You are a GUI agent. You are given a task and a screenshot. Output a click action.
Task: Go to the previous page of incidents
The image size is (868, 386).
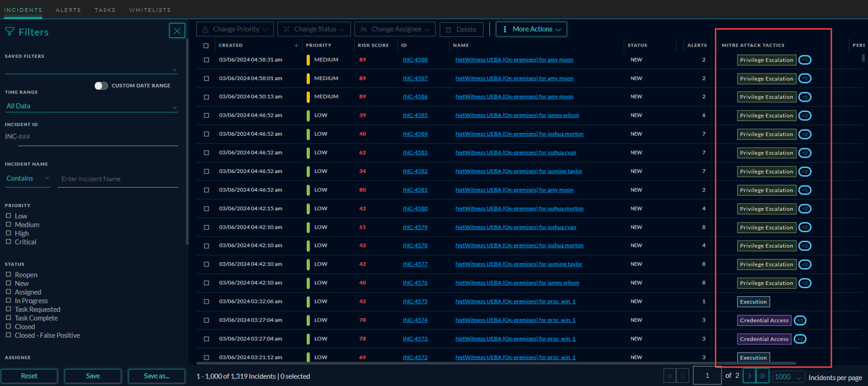[x=683, y=376]
